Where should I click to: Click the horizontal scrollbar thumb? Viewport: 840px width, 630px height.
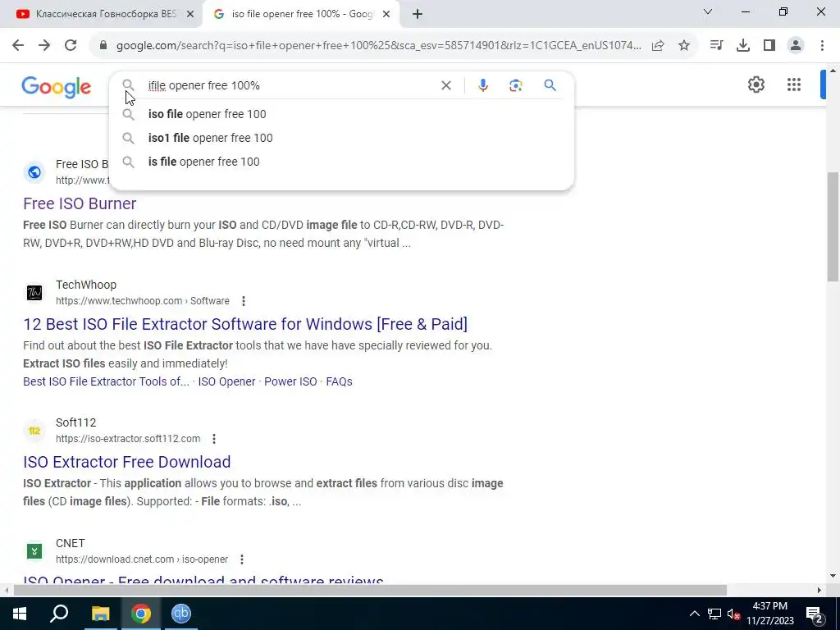[370, 590]
